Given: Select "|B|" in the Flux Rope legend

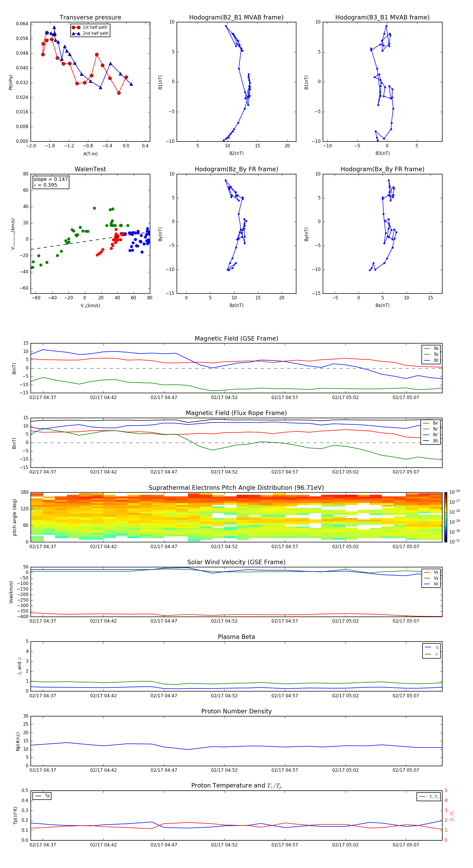Looking at the screenshot, I should (x=431, y=441).
